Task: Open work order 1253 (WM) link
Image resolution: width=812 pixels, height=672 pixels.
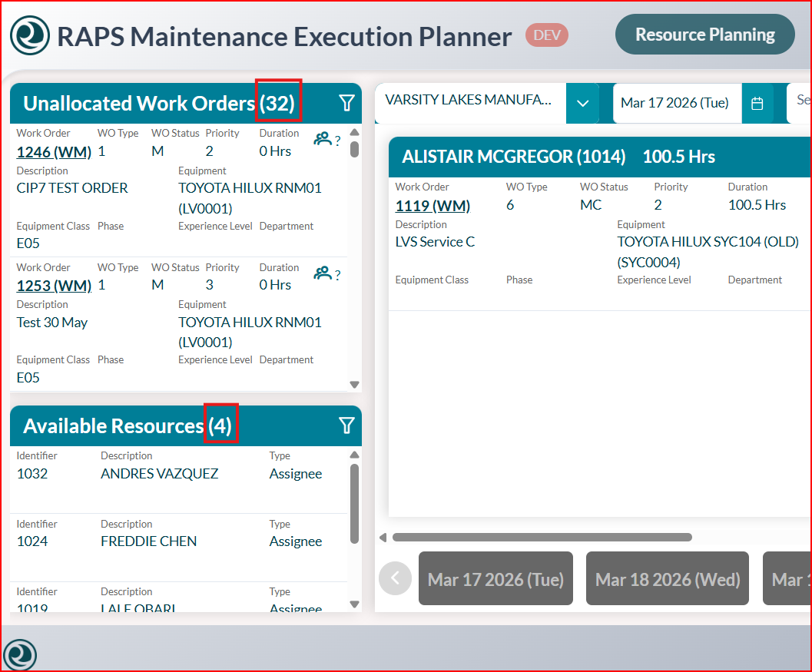Action: coord(54,286)
